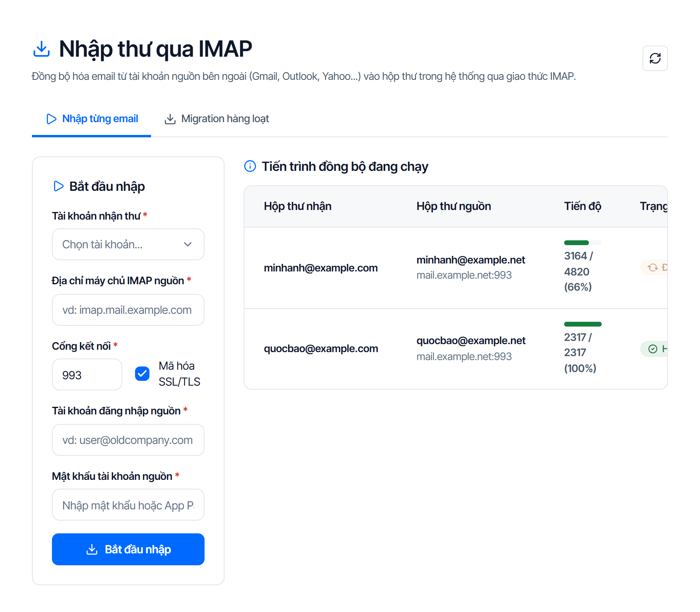Click the 100% progress bar for quocbao
Image resolution: width=700 pixels, height=612 pixels.
pos(583,324)
